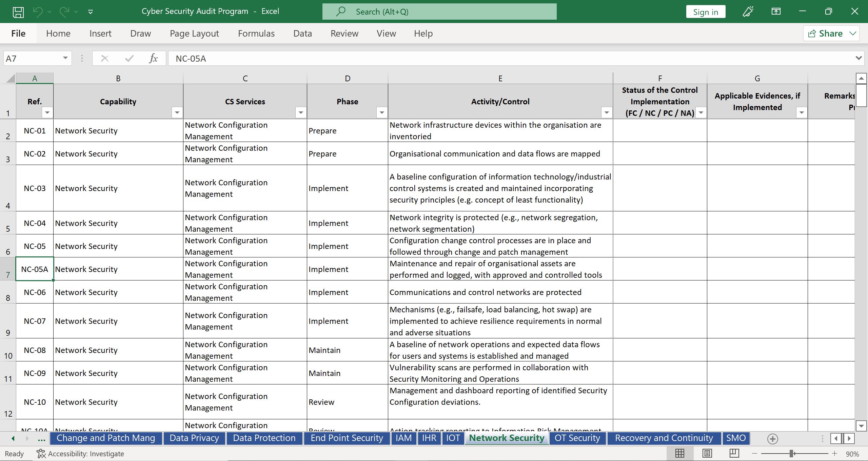Open the Formulas ribbon tab

point(256,34)
